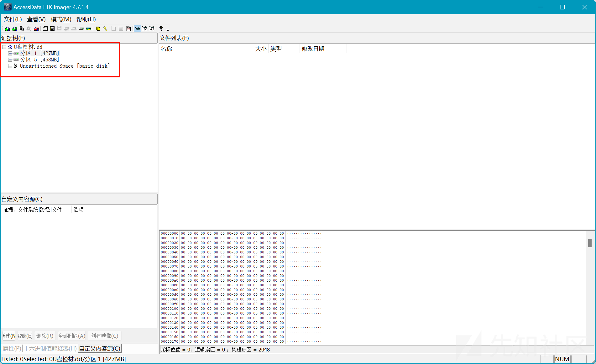Switch to the 属性(P) tab

[x=12, y=348]
